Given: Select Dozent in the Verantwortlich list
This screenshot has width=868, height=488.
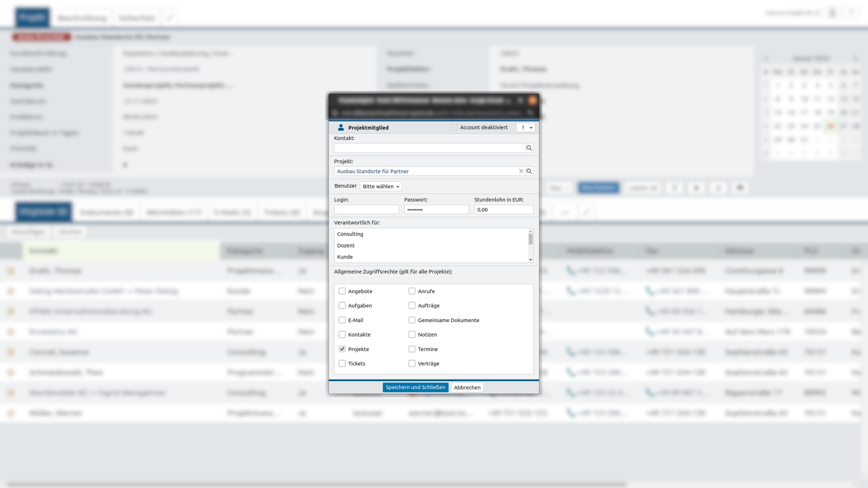Looking at the screenshot, I should 346,245.
